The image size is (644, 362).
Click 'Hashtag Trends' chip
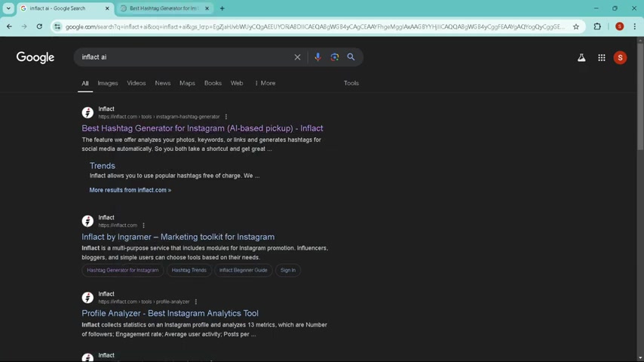tap(189, 270)
